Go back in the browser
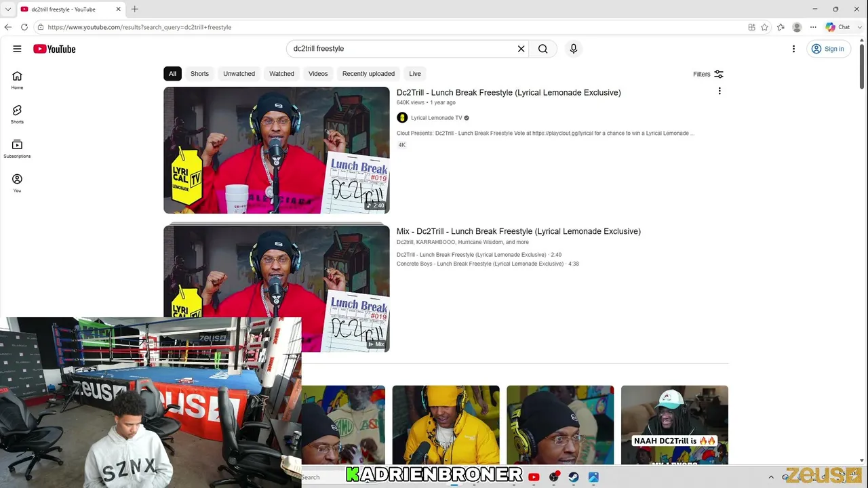 pyautogui.click(x=8, y=27)
